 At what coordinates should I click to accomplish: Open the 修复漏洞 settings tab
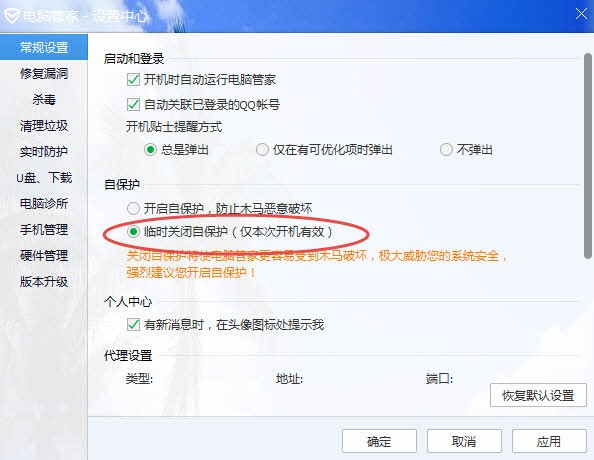click(x=44, y=73)
